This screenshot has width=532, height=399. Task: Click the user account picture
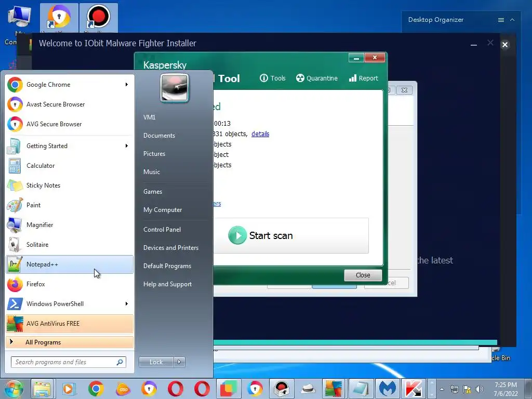point(175,88)
